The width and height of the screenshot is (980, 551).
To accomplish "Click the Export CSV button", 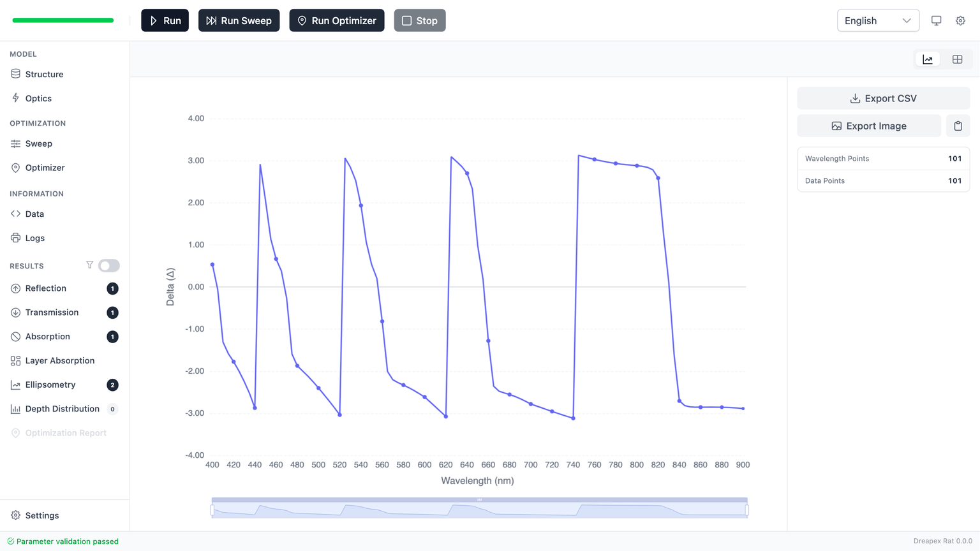I will click(883, 98).
